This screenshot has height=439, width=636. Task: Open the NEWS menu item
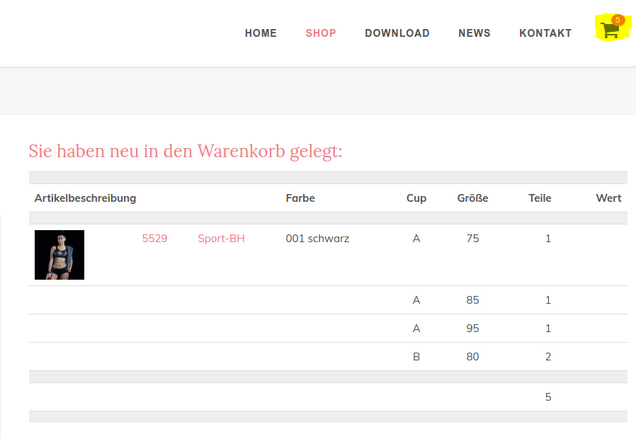(x=474, y=33)
